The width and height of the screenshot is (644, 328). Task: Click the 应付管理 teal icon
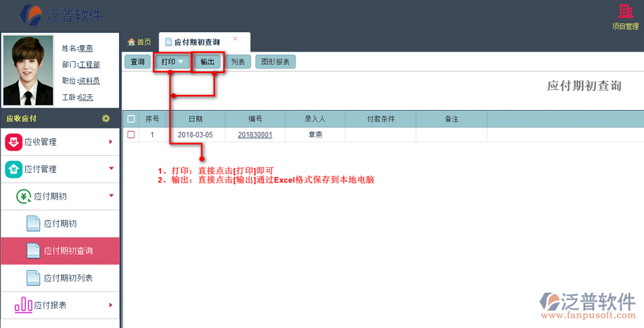[14, 169]
